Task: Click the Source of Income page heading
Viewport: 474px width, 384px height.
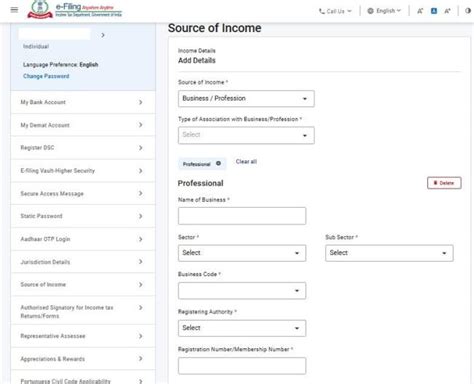Action: [x=215, y=28]
